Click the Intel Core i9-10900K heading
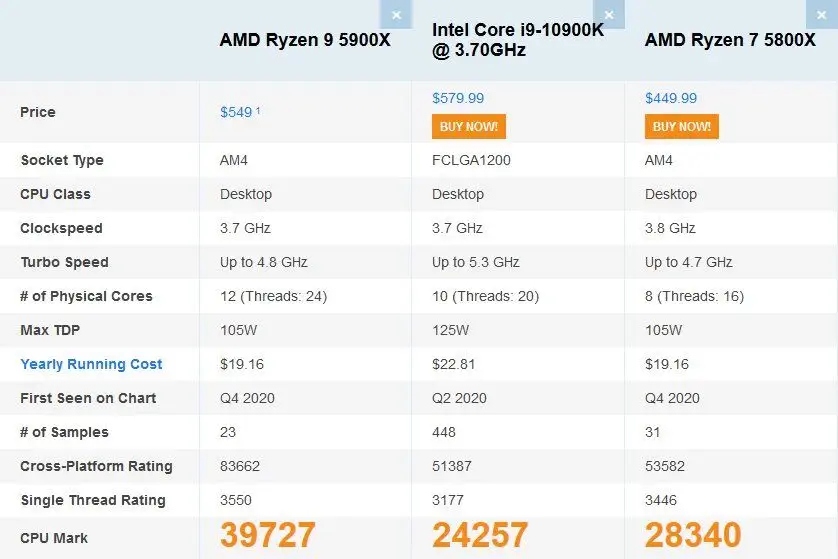Viewport: 838px width, 559px height. 517,39
